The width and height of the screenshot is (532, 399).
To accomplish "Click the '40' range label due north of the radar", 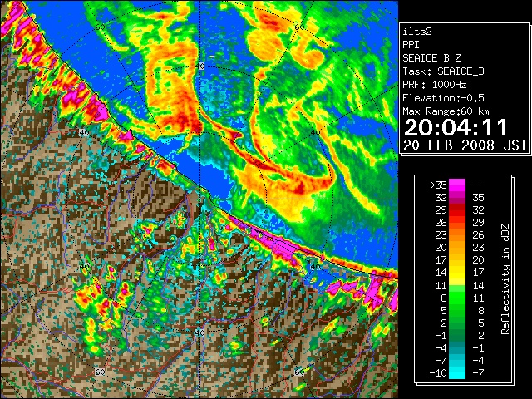I will coord(200,66).
